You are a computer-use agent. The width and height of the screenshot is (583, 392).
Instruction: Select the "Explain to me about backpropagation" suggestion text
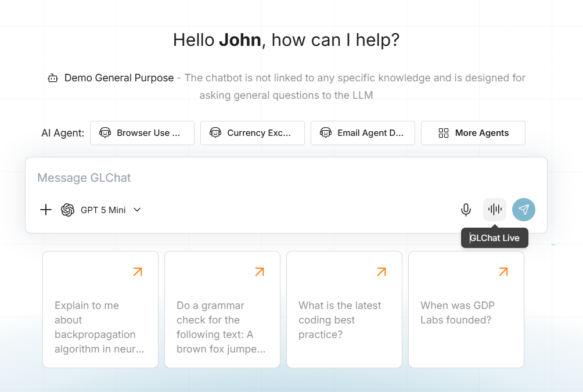99,327
